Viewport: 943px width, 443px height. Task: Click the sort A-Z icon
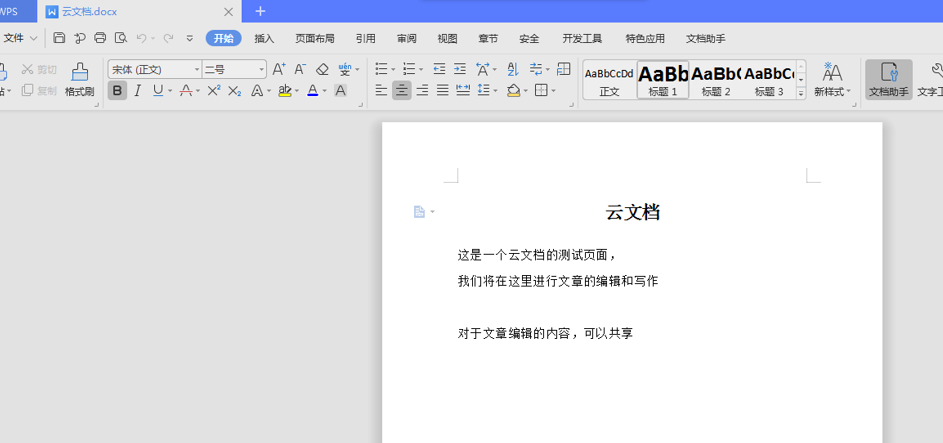pyautogui.click(x=512, y=69)
